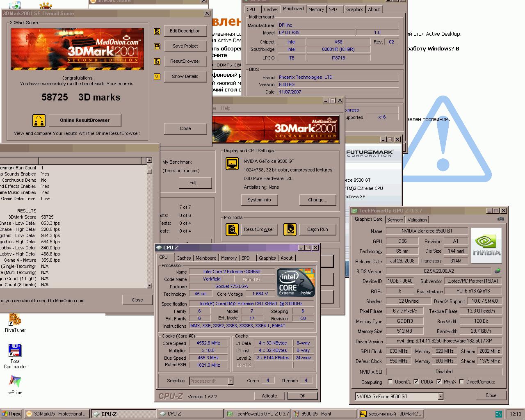Switch to Validation tab in GPU-Z
This screenshot has width=525, height=420.
pyautogui.click(x=417, y=220)
